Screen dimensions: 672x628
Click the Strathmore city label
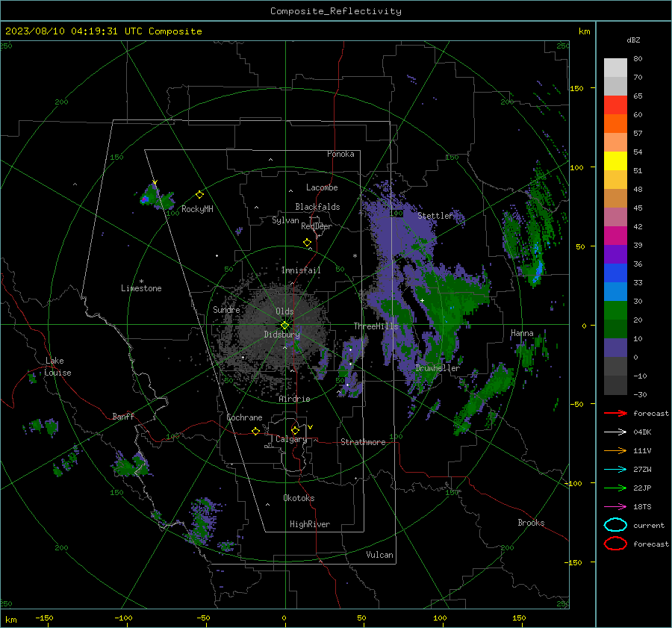pyautogui.click(x=363, y=442)
